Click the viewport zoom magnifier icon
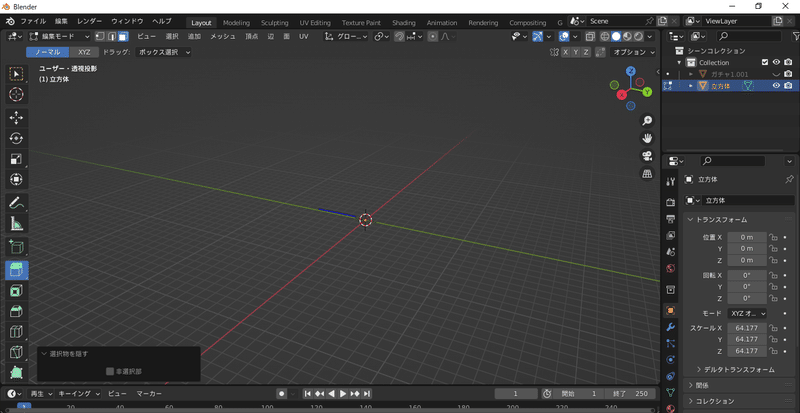Screen dimensions: 800x413 click(x=647, y=120)
